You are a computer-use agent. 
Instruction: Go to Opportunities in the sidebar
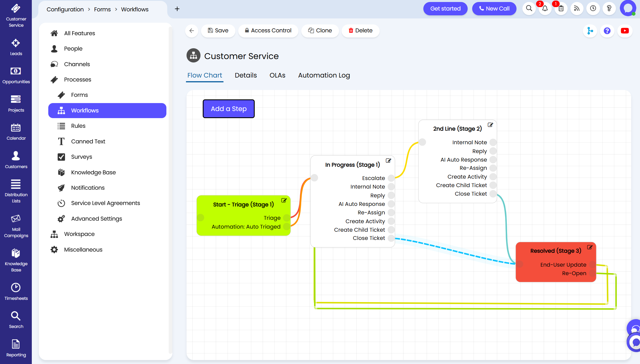pos(16,76)
